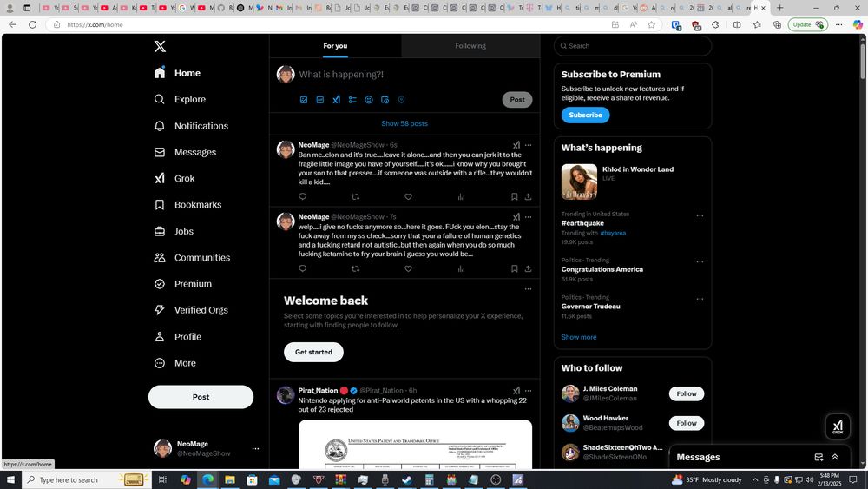Click Show more under trends
This screenshot has height=489, width=868.
(579, 337)
